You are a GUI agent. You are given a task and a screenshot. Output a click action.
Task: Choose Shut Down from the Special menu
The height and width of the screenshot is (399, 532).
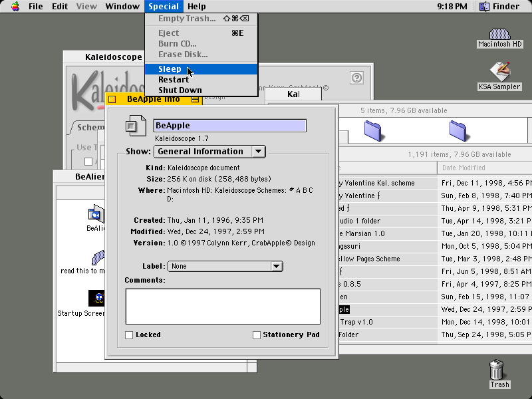tap(201, 90)
